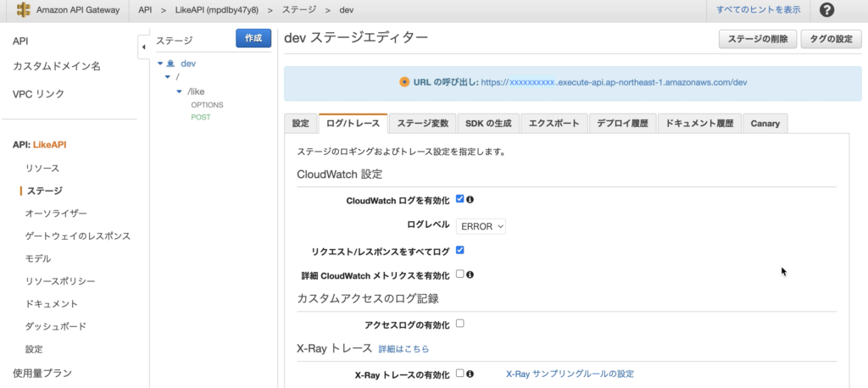Screen dimensions: 868x388
Task: Click すべてのヒントを表示 link
Action: click(758, 10)
